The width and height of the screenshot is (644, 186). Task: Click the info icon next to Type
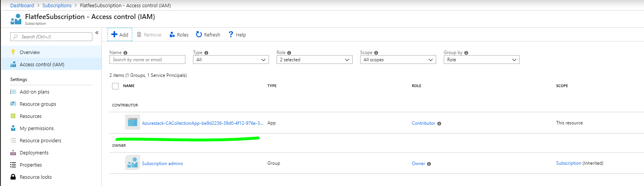point(206,53)
